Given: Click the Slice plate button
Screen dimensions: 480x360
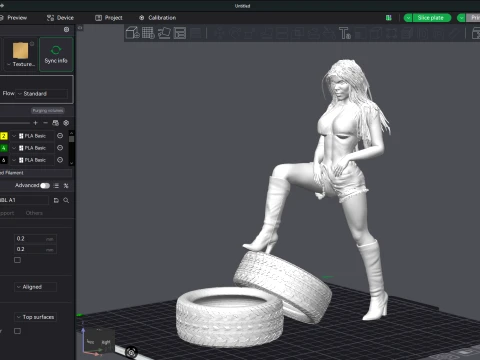Looking at the screenshot, I should pyautogui.click(x=431, y=18).
